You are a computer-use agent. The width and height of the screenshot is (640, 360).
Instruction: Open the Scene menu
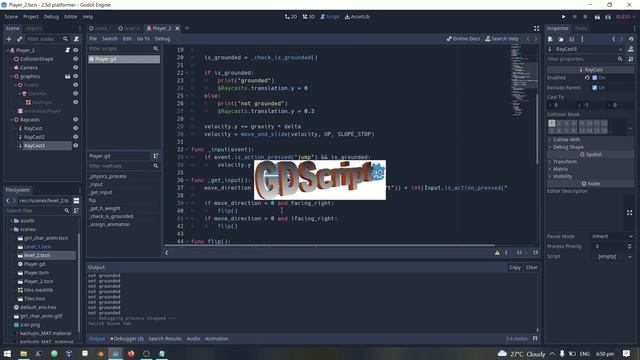11,17
